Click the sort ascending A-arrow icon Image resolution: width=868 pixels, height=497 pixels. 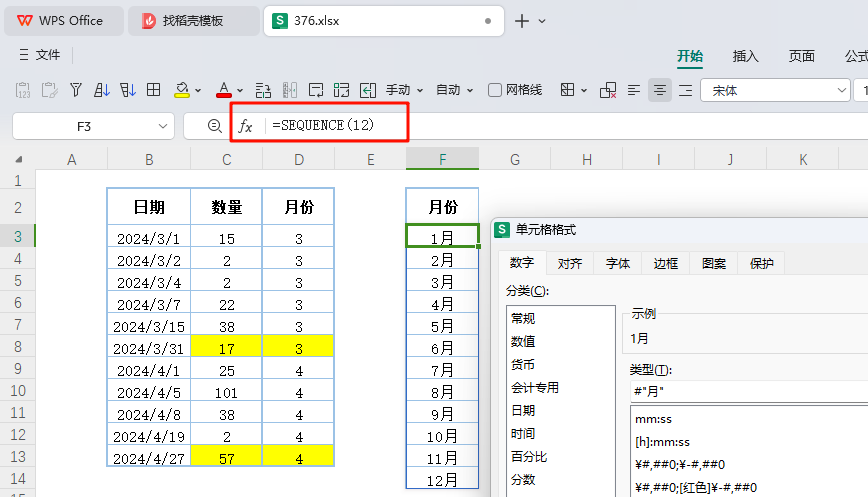[x=101, y=90]
